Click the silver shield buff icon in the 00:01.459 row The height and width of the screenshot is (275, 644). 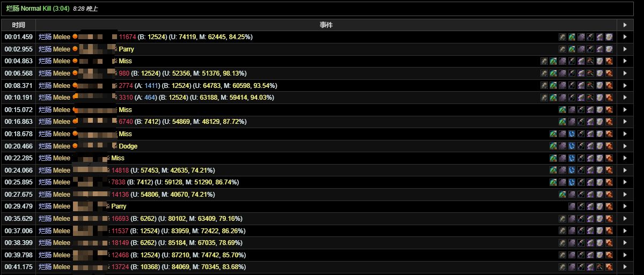click(x=609, y=37)
